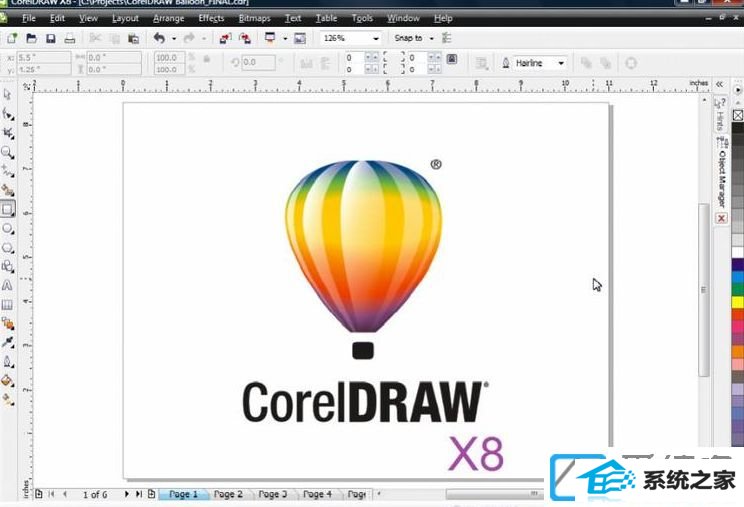Select the Polygon tool
The width and height of the screenshot is (744, 507).
click(x=8, y=248)
